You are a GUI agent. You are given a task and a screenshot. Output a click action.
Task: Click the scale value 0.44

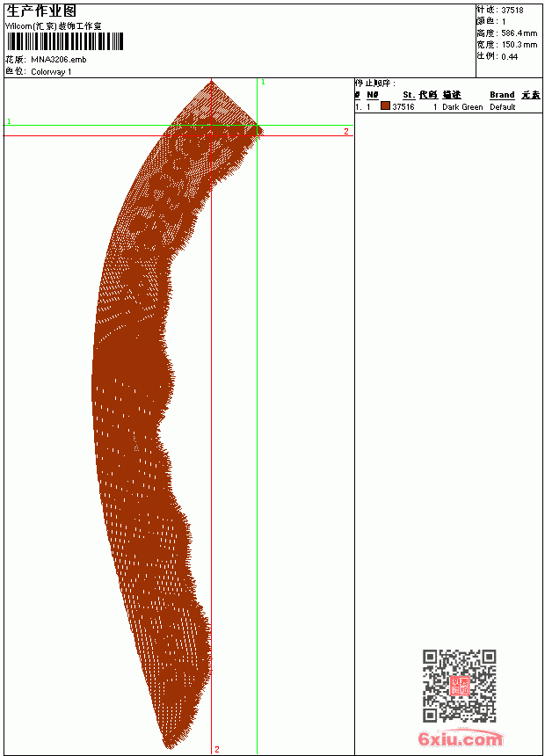[x=509, y=56]
